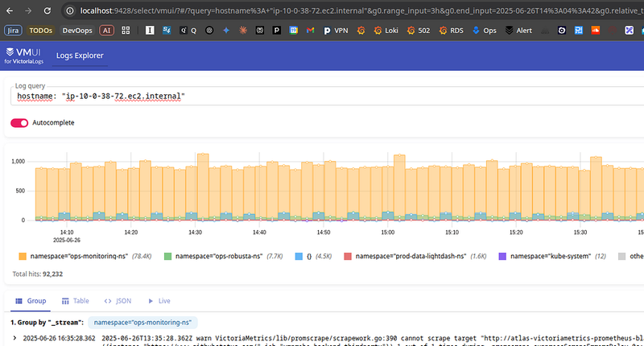This screenshot has width=644, height=346.
Task: Toggle the {} legend series
Action: coord(313,256)
